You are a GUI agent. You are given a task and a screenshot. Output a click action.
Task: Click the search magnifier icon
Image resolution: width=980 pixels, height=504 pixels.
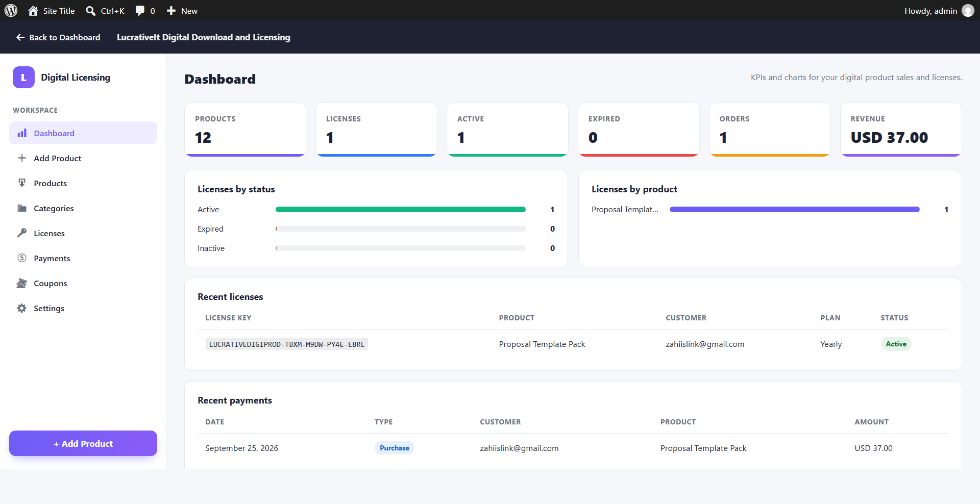click(91, 11)
